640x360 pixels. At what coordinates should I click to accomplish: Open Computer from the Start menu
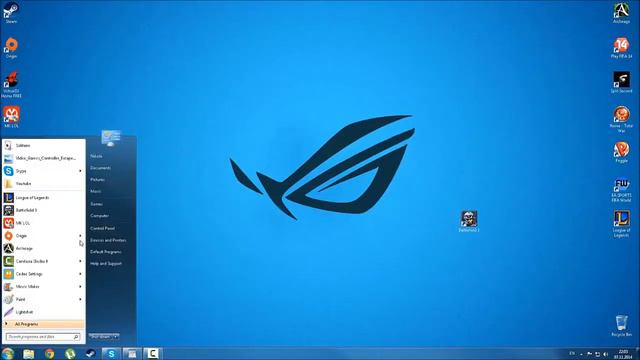click(x=99, y=216)
